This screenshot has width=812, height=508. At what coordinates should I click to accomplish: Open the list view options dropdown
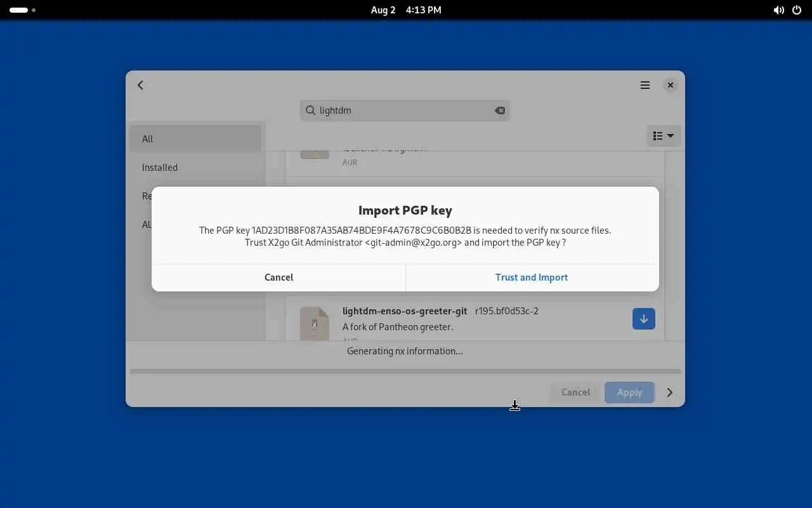[664, 136]
